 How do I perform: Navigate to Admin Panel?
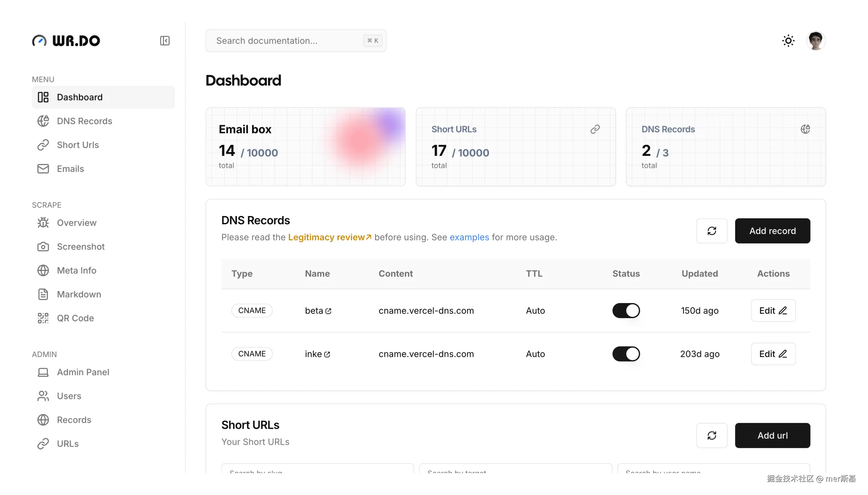point(83,372)
